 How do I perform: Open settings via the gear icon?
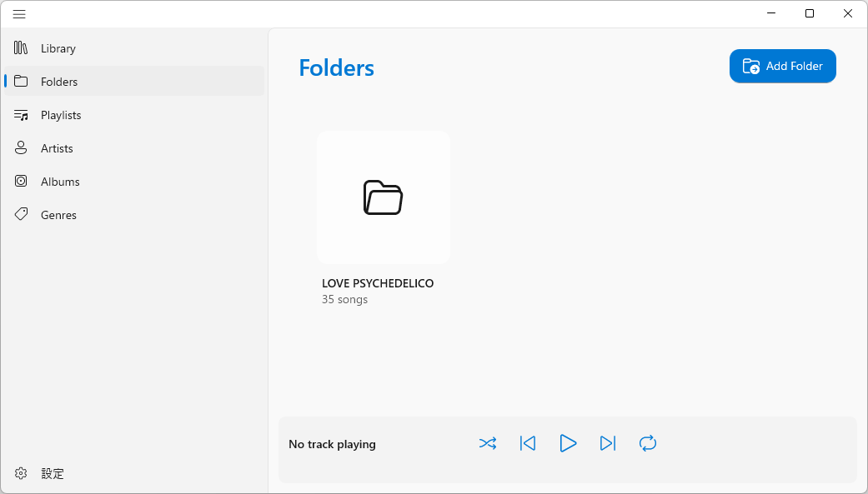(22, 473)
